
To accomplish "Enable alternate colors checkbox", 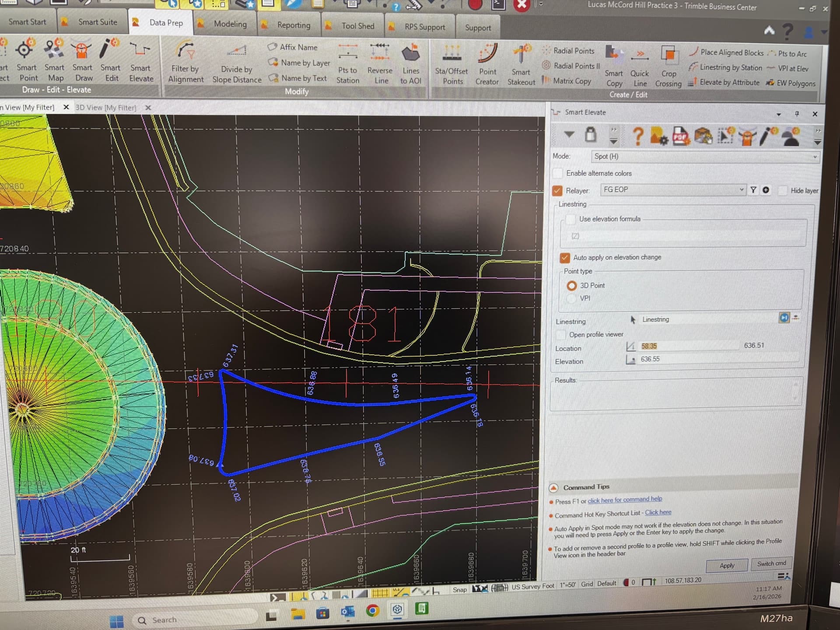I will 558,173.
